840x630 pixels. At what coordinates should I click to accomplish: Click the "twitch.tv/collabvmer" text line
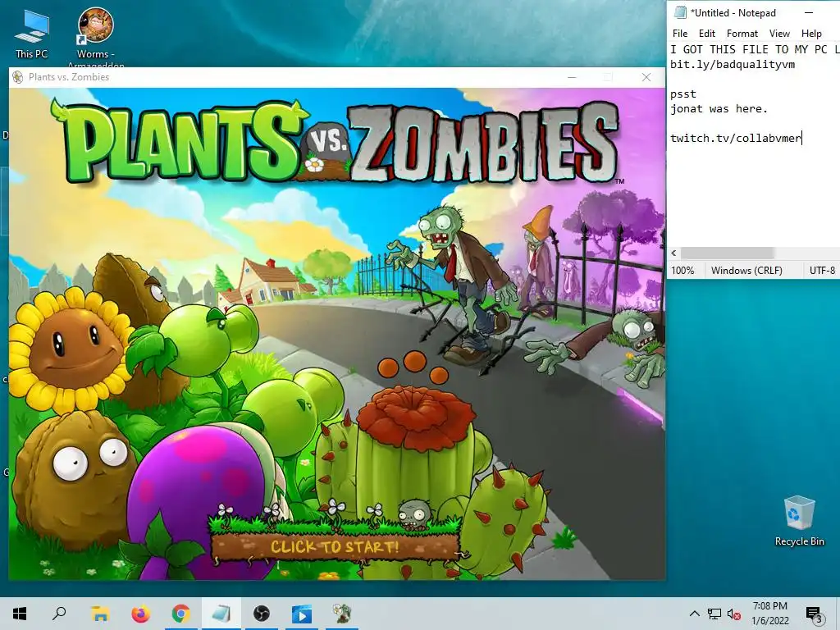click(736, 138)
